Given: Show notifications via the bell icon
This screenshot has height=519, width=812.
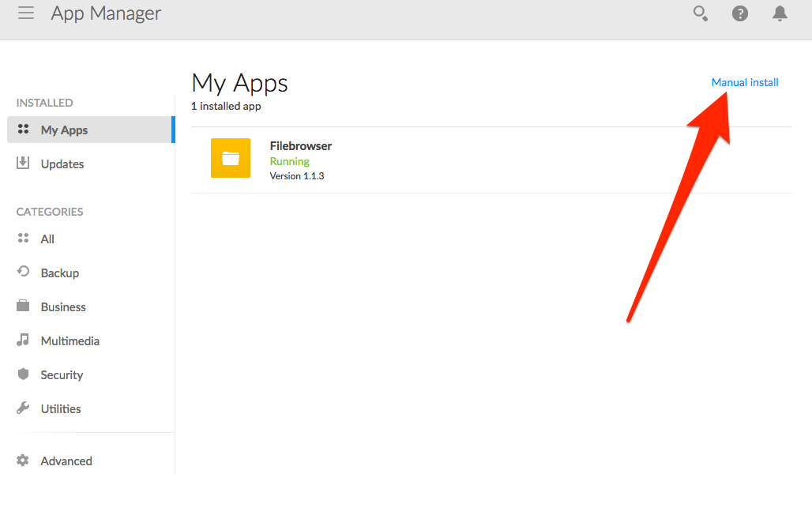Looking at the screenshot, I should point(780,13).
